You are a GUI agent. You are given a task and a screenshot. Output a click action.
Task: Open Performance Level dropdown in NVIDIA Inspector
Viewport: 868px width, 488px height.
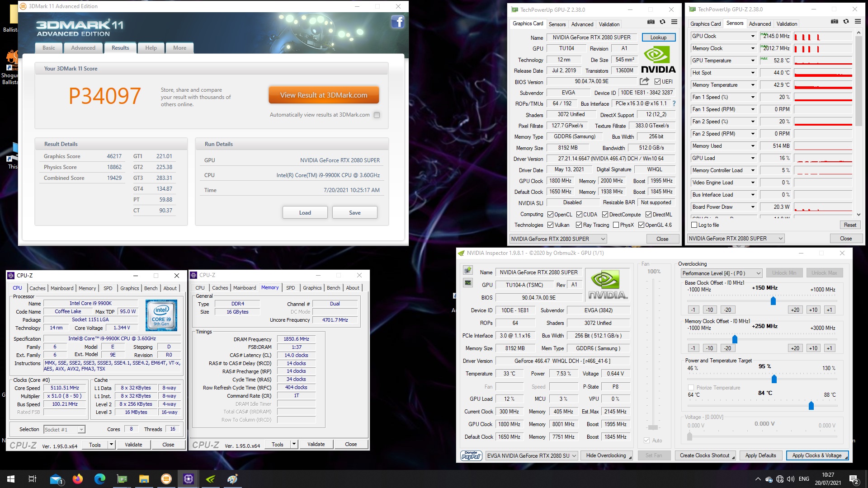[x=722, y=273]
